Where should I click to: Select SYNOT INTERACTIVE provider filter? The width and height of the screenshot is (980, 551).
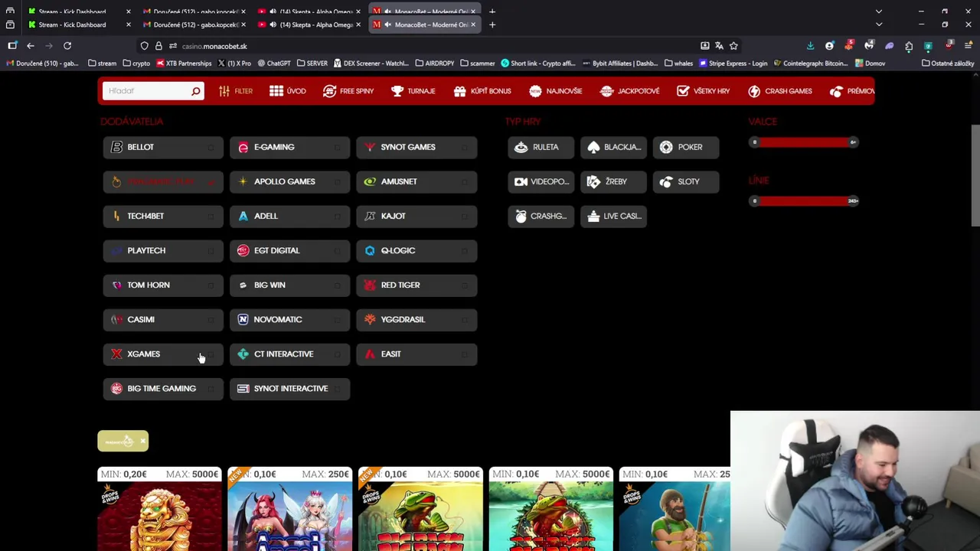[x=290, y=389]
